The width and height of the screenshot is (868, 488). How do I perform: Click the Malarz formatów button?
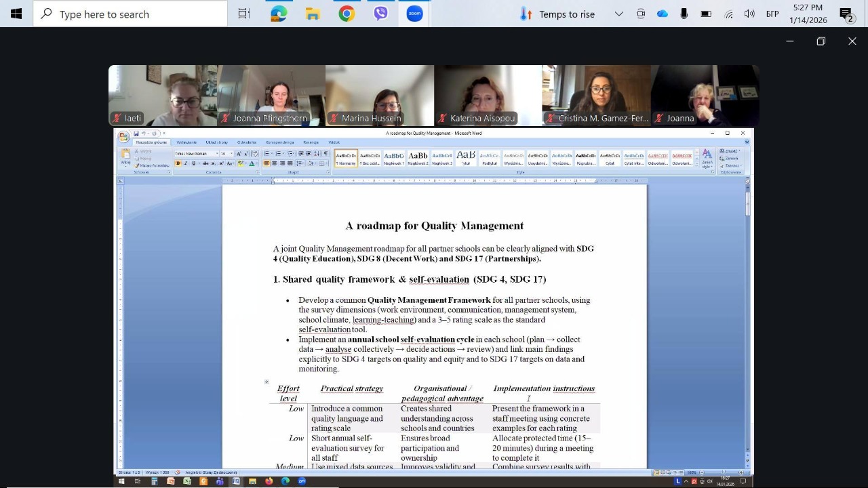(152, 165)
